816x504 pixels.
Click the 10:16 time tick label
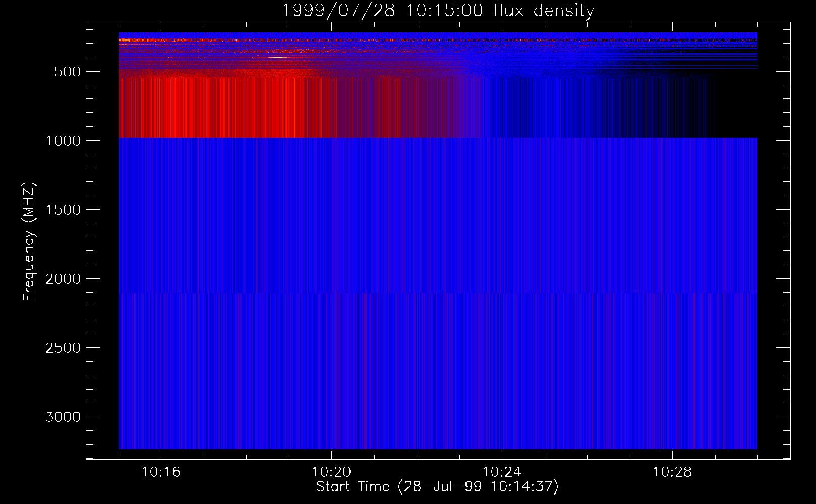[161, 472]
